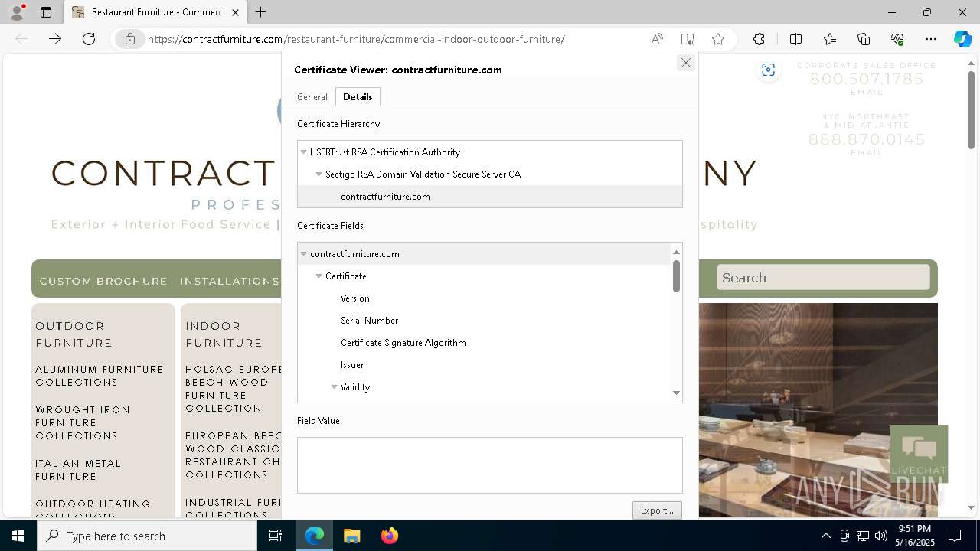Image resolution: width=980 pixels, height=551 pixels.
Task: Open the 9:51 PM clock calendar
Action: pyautogui.click(x=916, y=536)
